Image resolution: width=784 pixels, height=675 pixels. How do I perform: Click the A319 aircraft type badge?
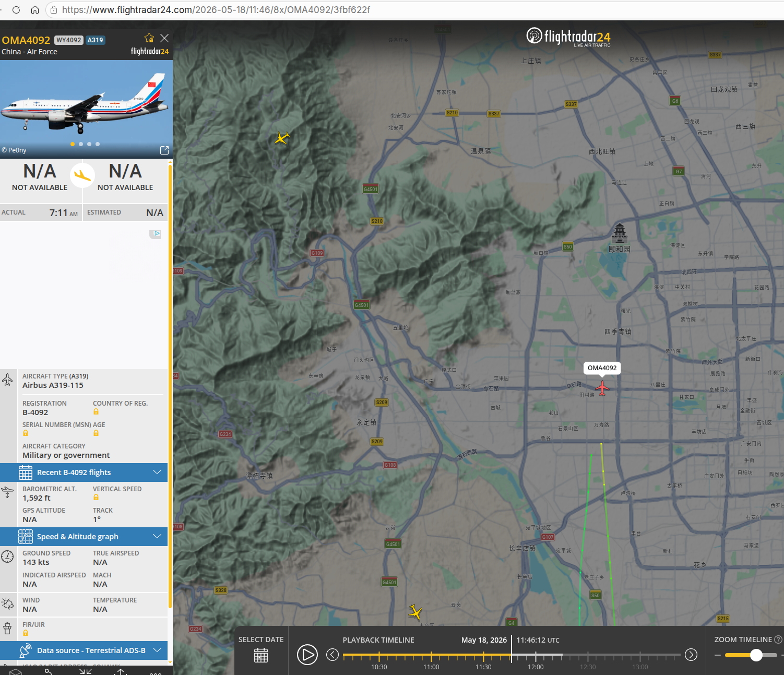pos(96,40)
